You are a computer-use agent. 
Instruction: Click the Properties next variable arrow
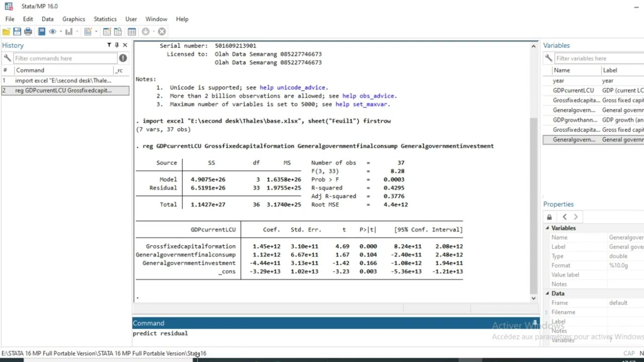(576, 217)
